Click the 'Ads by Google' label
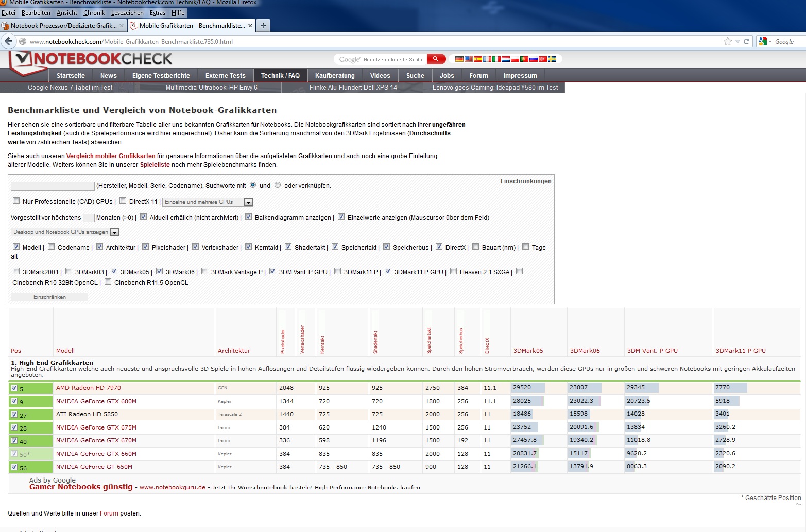 tap(53, 480)
